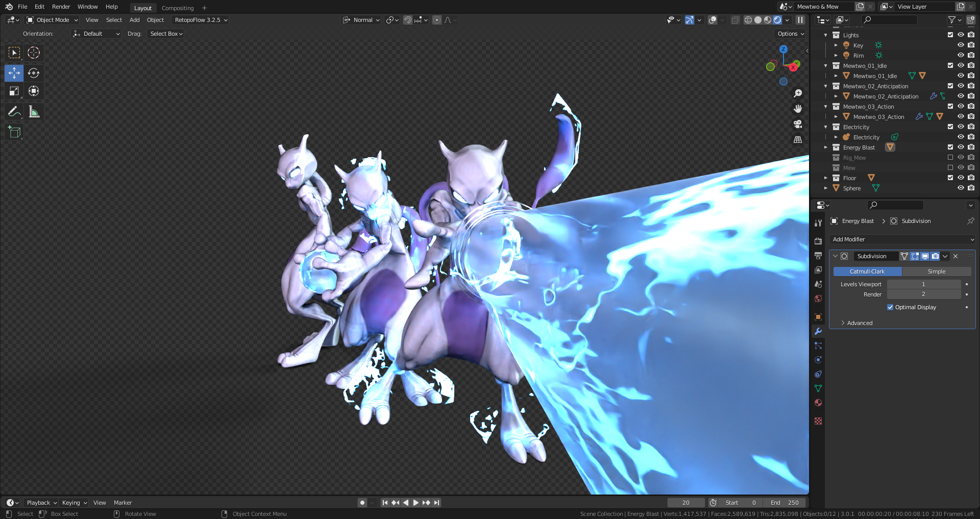Image resolution: width=980 pixels, height=519 pixels.
Task: Activate the Rotate tool
Action: point(34,73)
